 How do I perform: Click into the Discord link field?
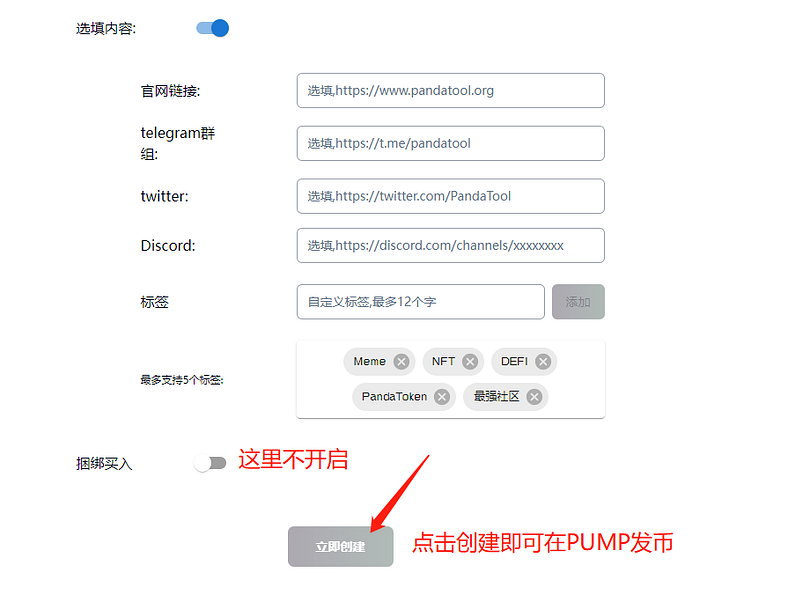450,245
